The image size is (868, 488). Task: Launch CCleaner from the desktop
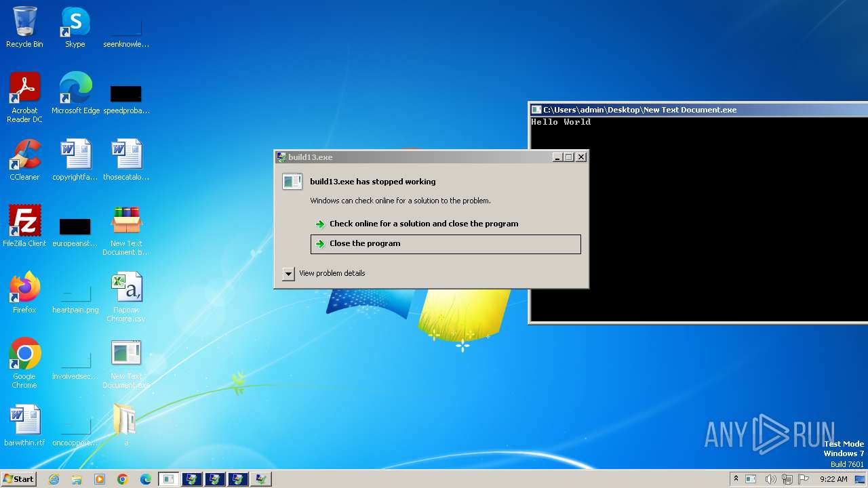[x=24, y=160]
